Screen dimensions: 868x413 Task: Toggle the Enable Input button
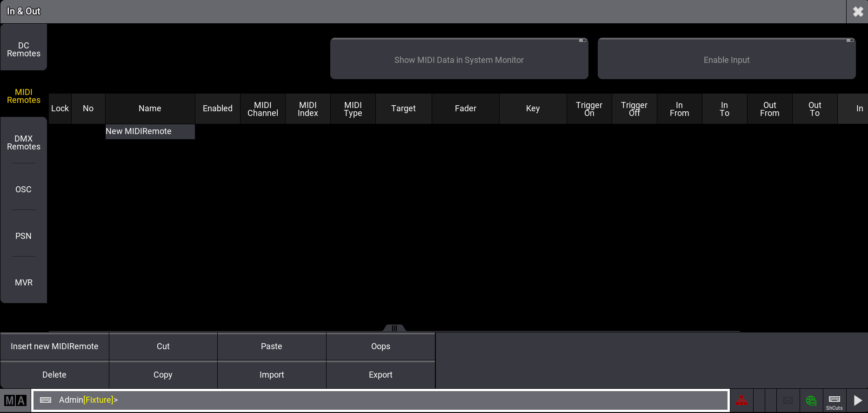click(x=726, y=59)
